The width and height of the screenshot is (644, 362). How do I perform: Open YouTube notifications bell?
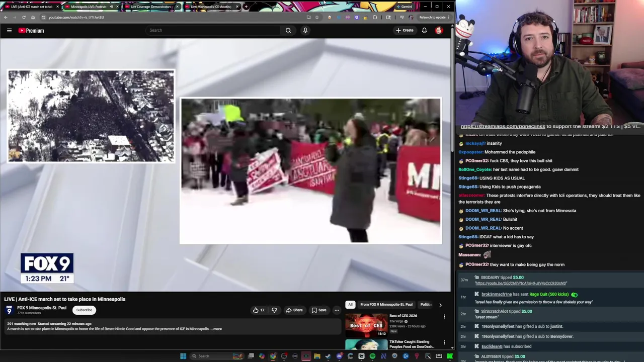(x=424, y=31)
